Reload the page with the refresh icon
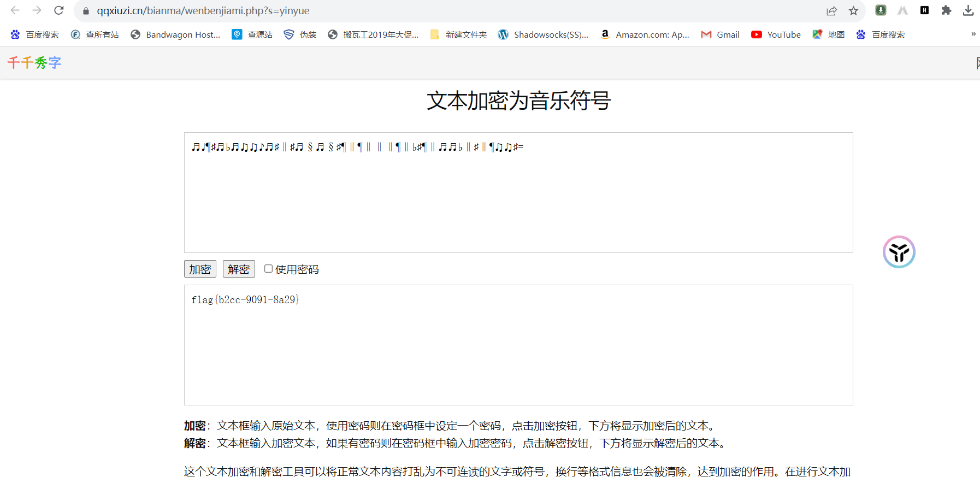980x477 pixels. click(59, 10)
